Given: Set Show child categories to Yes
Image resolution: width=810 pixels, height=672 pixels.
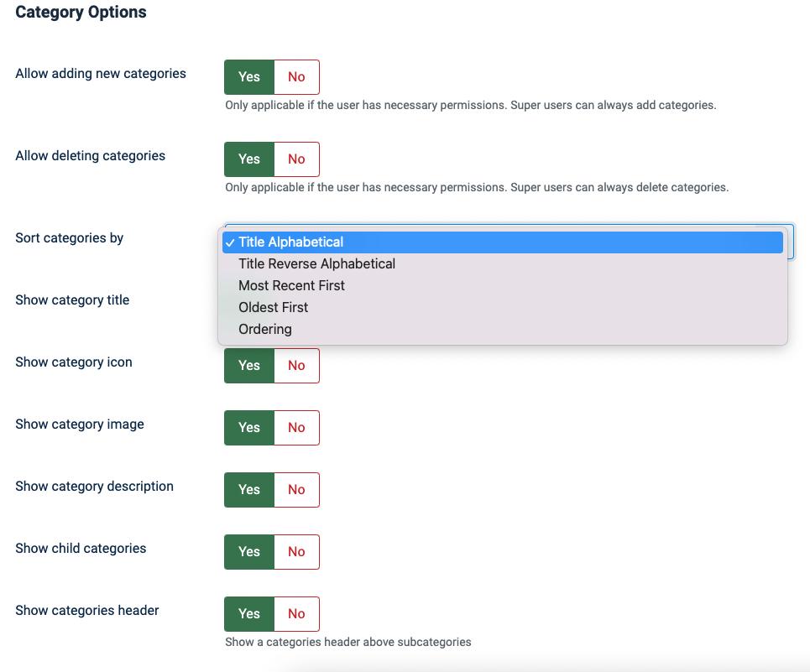Looking at the screenshot, I should pyautogui.click(x=249, y=552).
